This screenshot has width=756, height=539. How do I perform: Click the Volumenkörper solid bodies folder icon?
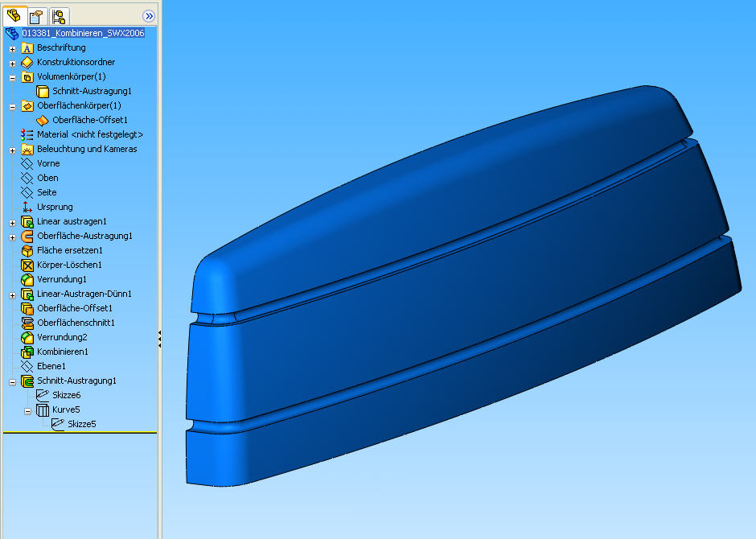[27, 76]
